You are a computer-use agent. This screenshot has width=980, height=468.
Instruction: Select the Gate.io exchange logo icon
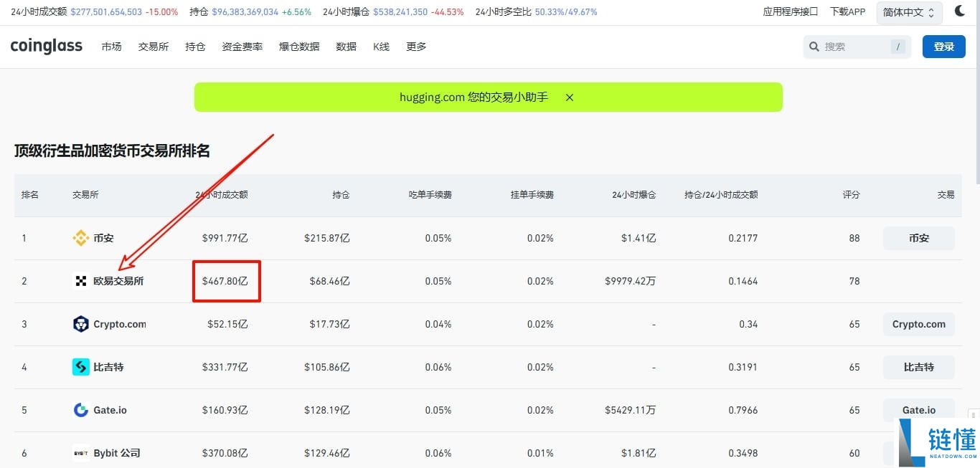point(80,410)
